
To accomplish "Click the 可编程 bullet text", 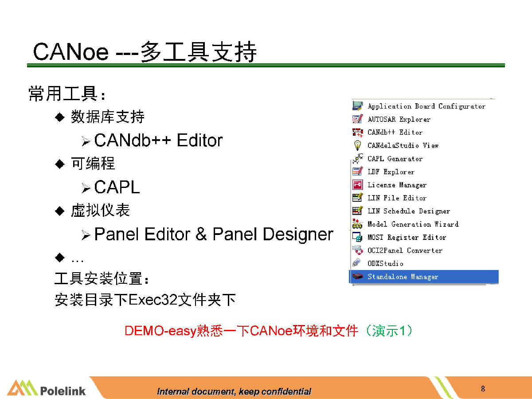I will 93,164.
